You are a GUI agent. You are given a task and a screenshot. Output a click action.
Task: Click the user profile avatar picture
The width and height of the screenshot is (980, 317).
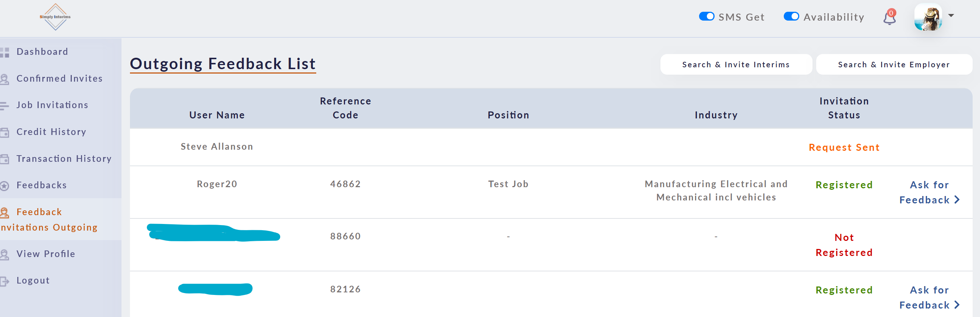(x=928, y=18)
